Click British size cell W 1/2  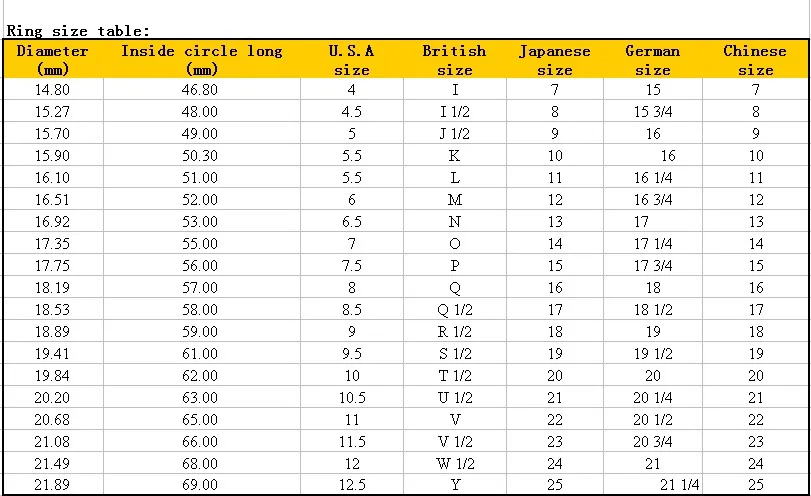[455, 463]
